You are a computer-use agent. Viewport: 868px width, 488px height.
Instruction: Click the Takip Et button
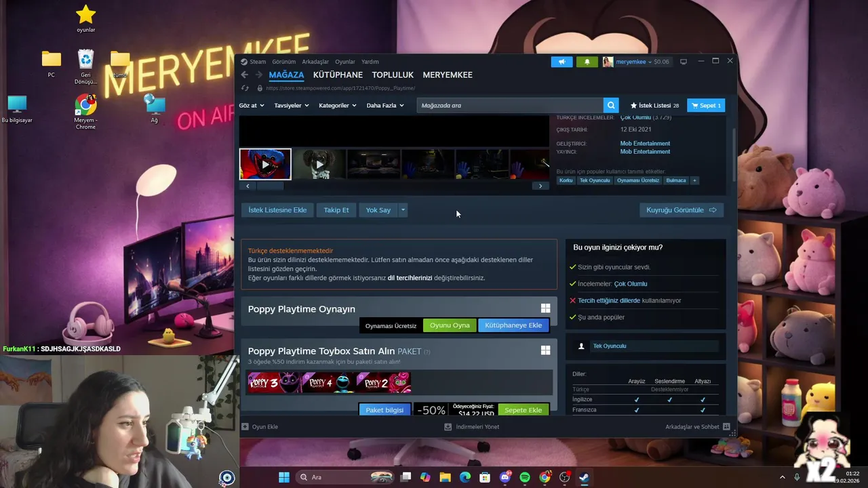(336, 210)
